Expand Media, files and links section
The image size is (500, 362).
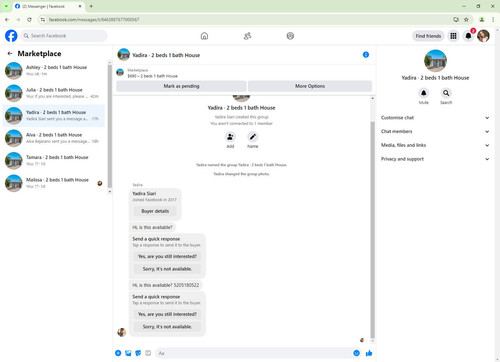point(435,145)
